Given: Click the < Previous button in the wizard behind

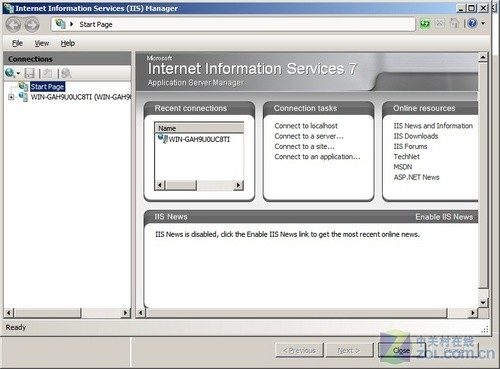Looking at the screenshot, I should tap(299, 350).
